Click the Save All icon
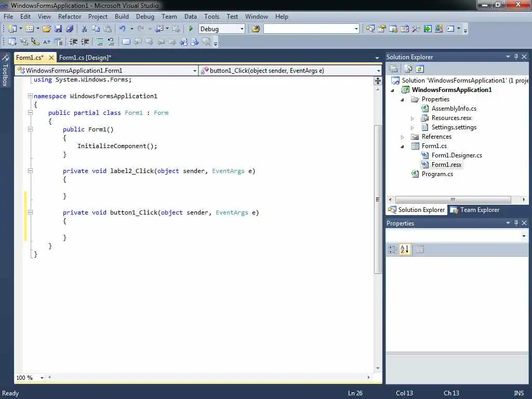Image resolution: width=532 pixels, height=399 pixels. (x=70, y=29)
